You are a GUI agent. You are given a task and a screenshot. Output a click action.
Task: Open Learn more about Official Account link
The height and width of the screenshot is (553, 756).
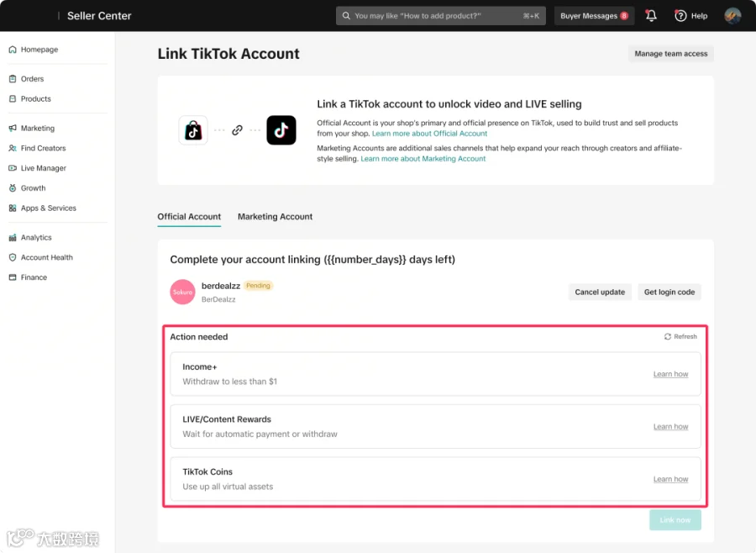point(429,133)
